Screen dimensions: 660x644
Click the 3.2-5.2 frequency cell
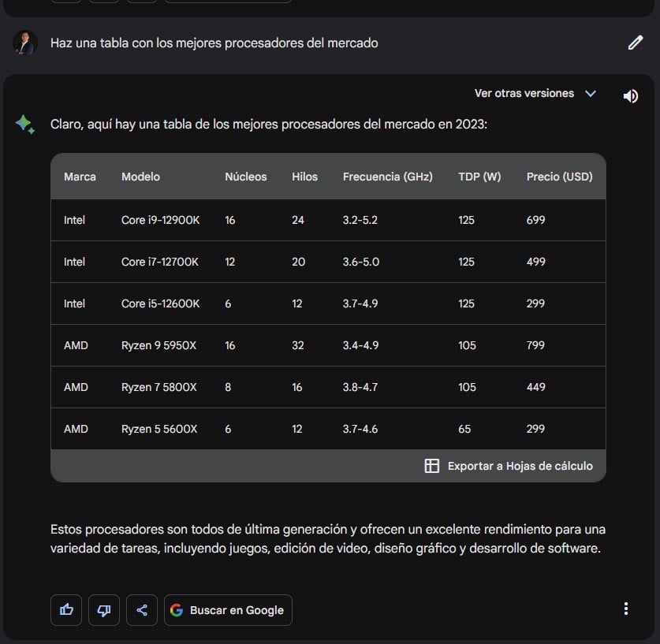coord(360,220)
